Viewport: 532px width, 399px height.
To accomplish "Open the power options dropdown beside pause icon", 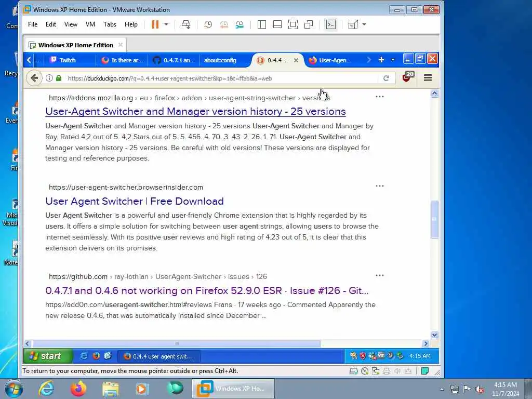I will (x=166, y=24).
